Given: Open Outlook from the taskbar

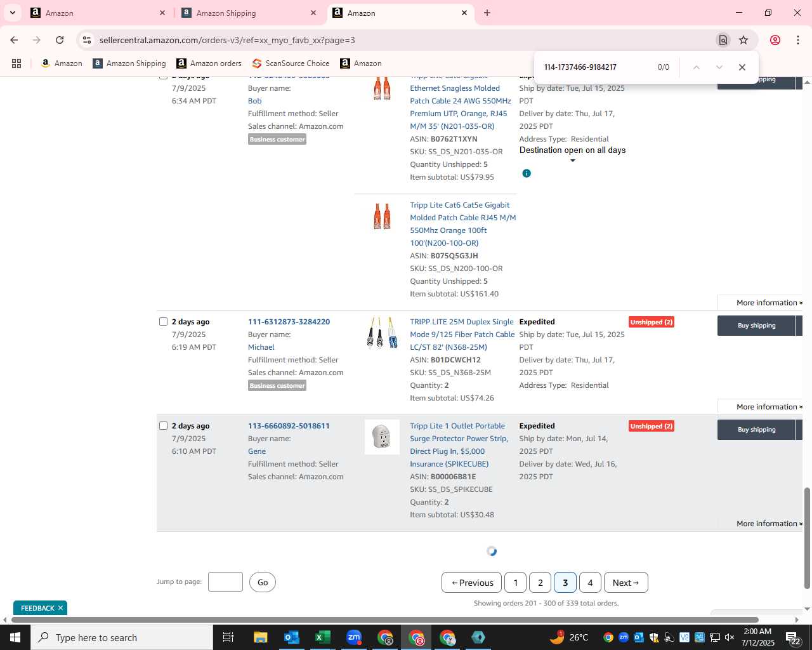Looking at the screenshot, I should (x=291, y=637).
